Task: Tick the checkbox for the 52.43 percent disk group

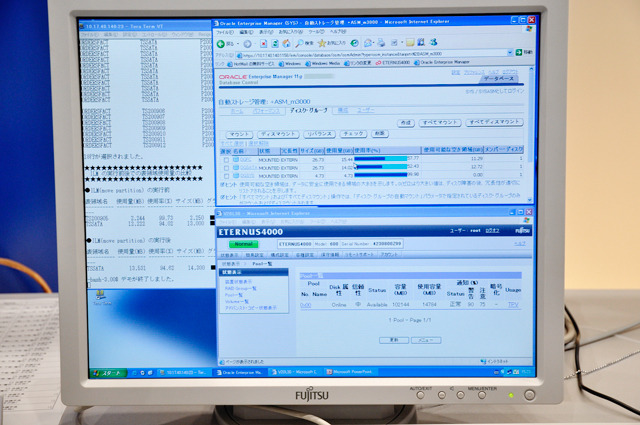Action: [226, 168]
